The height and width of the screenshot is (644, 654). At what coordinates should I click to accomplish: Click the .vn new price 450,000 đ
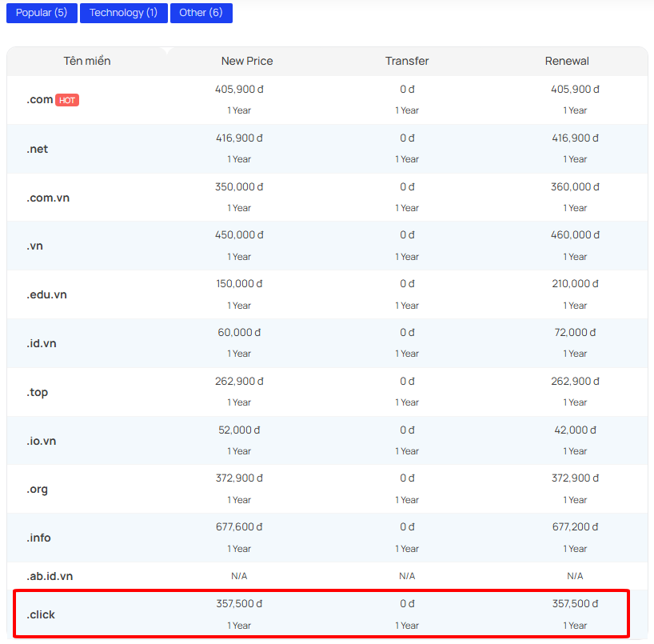click(239, 235)
